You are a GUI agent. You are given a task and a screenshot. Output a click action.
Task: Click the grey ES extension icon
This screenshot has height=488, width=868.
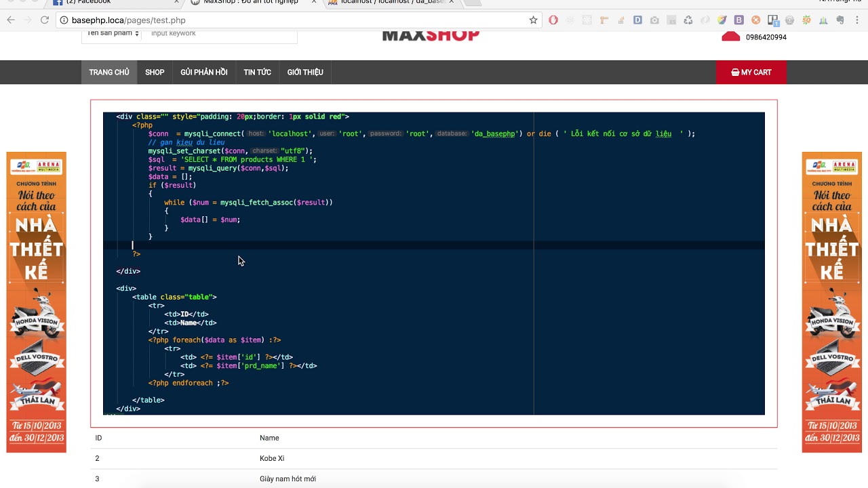[671, 20]
